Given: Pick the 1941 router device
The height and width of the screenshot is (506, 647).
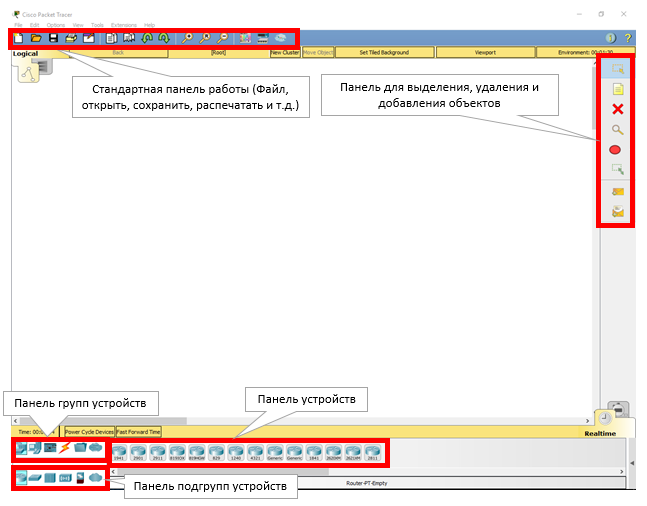Looking at the screenshot, I should coord(119,453).
